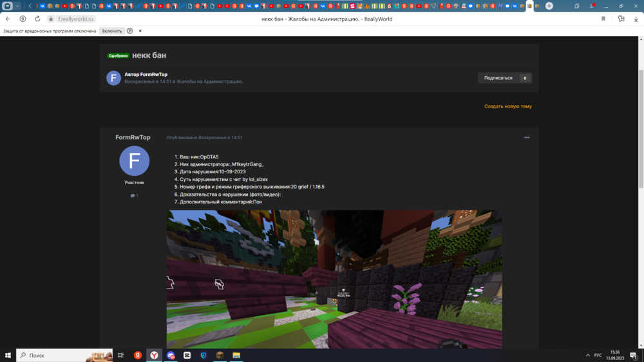
Task: Open the tab groups panel icon at top left
Action: click(x=7, y=6)
